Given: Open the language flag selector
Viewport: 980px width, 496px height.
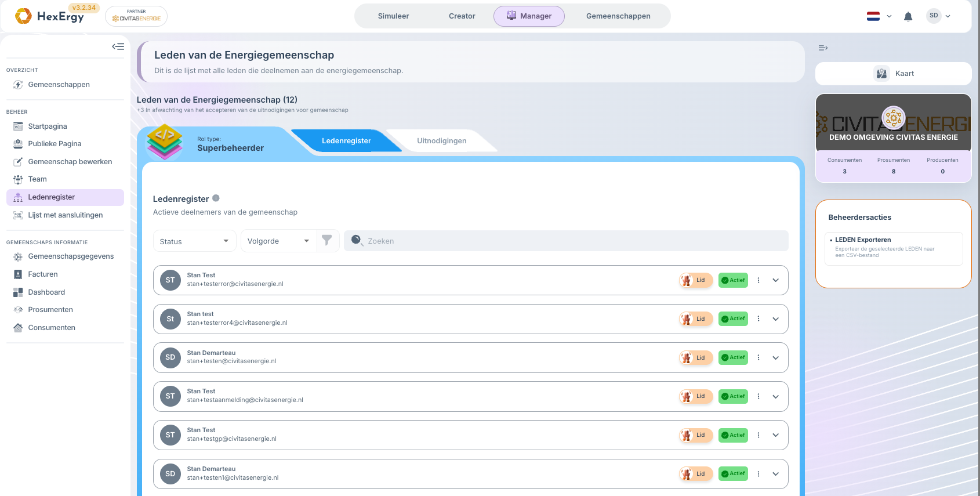Looking at the screenshot, I should (879, 16).
